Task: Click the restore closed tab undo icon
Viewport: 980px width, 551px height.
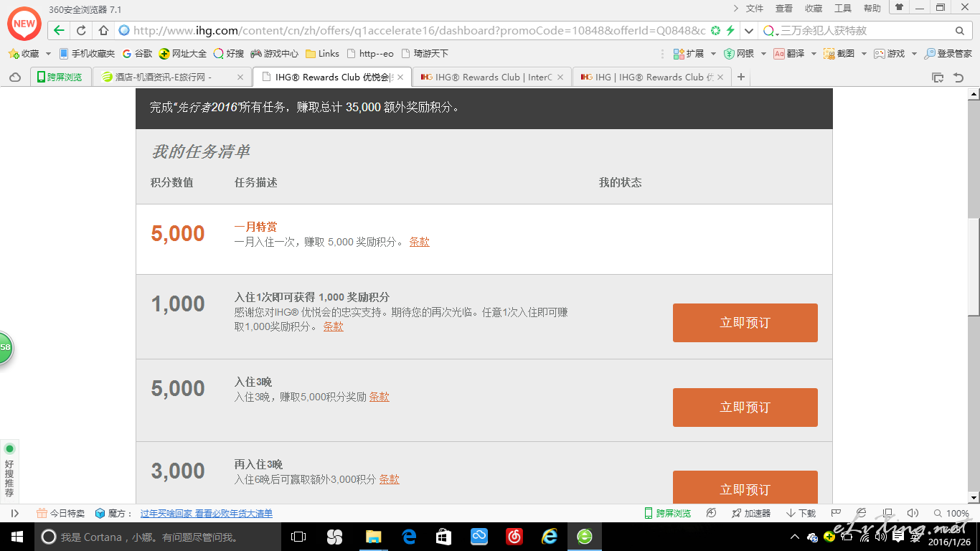Action: (958, 77)
